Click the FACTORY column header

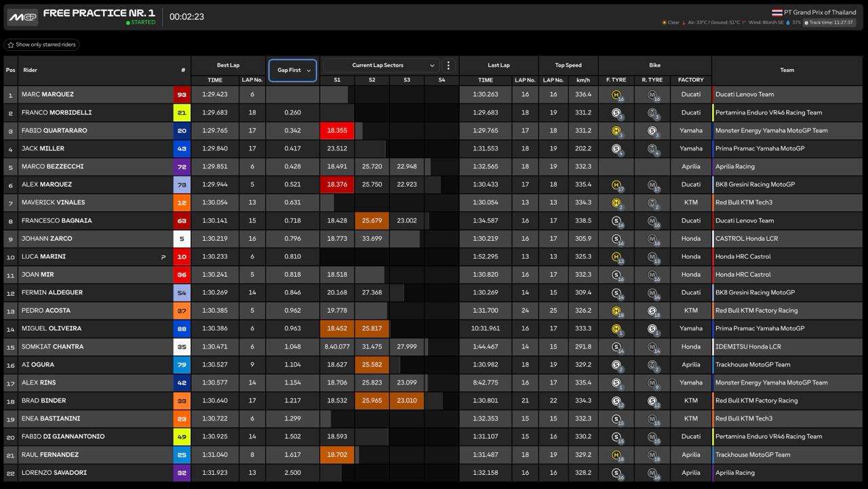tap(691, 80)
